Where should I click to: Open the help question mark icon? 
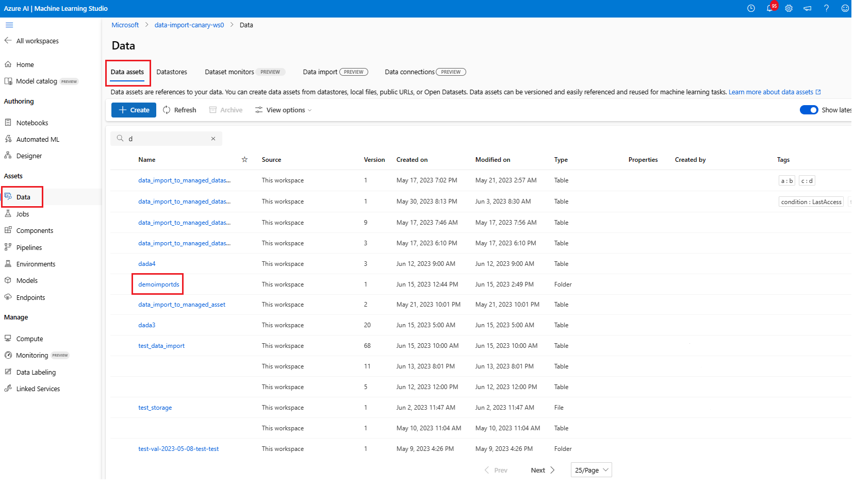coord(826,9)
